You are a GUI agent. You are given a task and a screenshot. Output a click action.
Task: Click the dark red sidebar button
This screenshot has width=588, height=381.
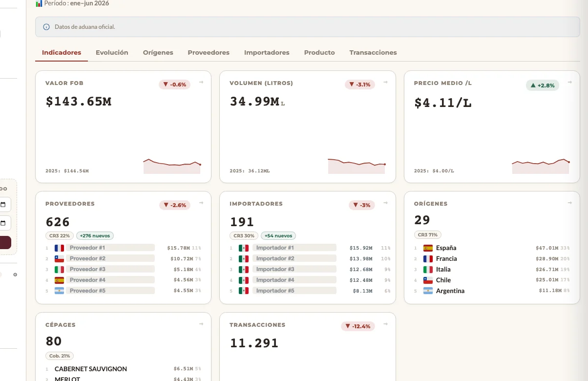pos(5,243)
